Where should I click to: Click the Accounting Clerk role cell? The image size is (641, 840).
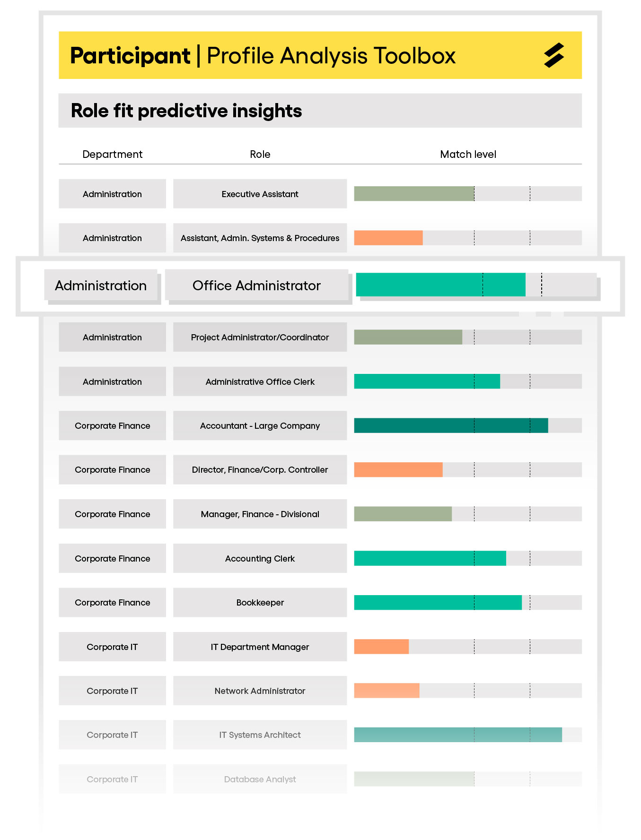(x=260, y=558)
